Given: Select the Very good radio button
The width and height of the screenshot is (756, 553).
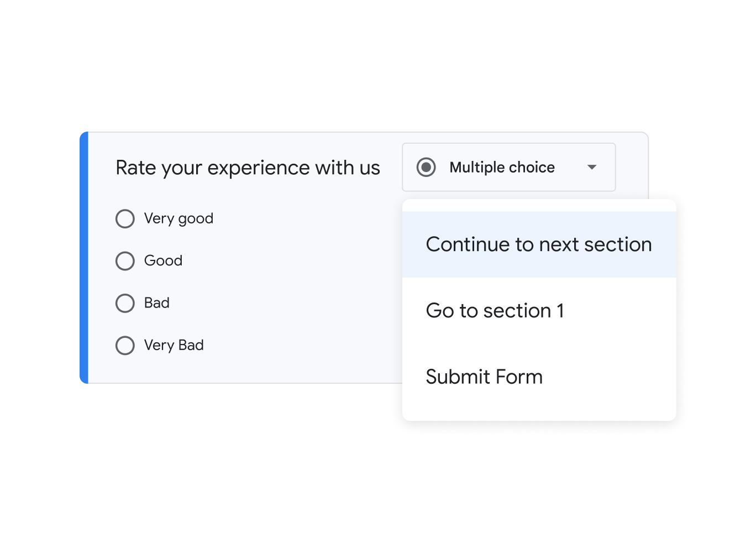Looking at the screenshot, I should click(125, 218).
